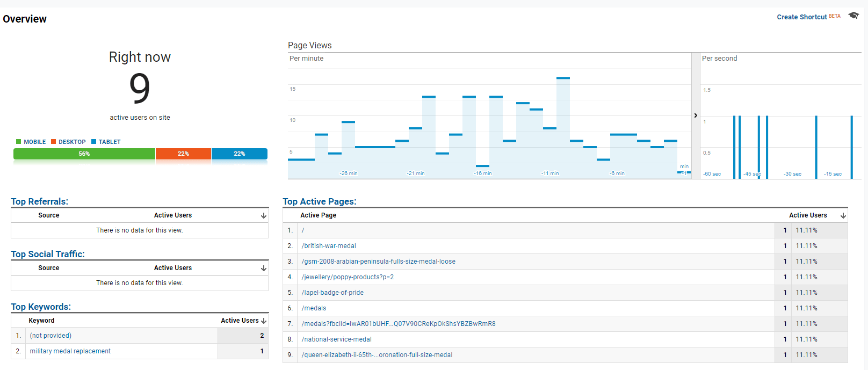Click the graduation cap education icon

click(853, 16)
